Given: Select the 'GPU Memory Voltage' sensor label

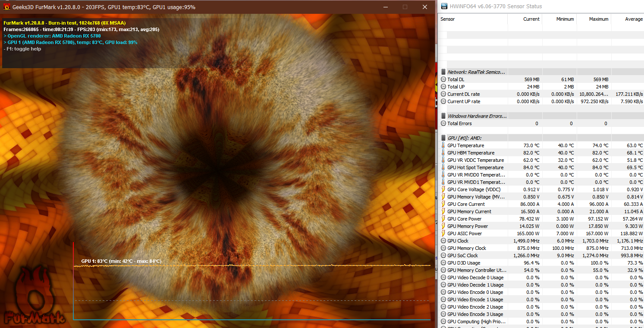Looking at the screenshot, I should [x=476, y=197].
